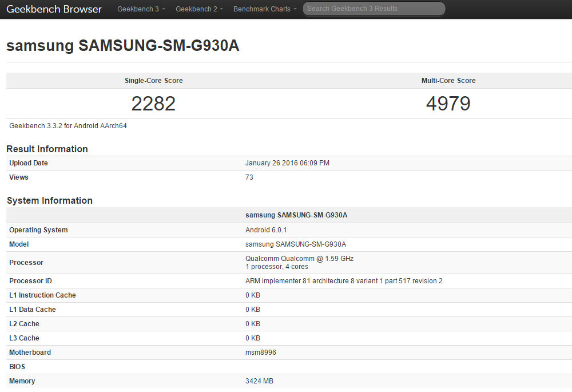The image size is (572, 392).
Task: Click the Multi-Core Score header
Action: [448, 81]
